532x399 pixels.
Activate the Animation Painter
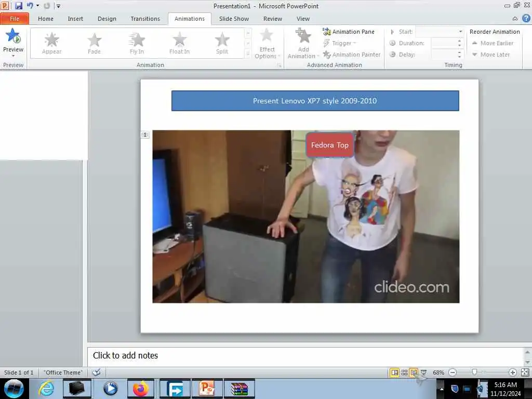[352, 54]
